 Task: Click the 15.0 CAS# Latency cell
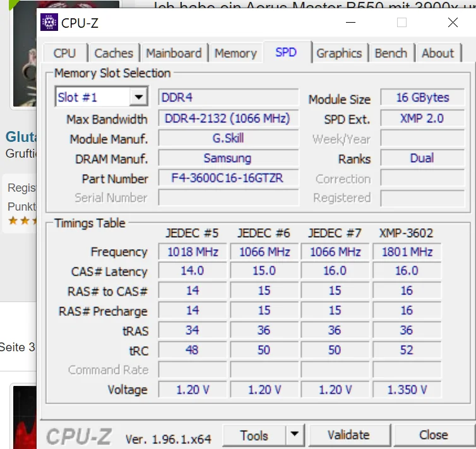(x=264, y=271)
